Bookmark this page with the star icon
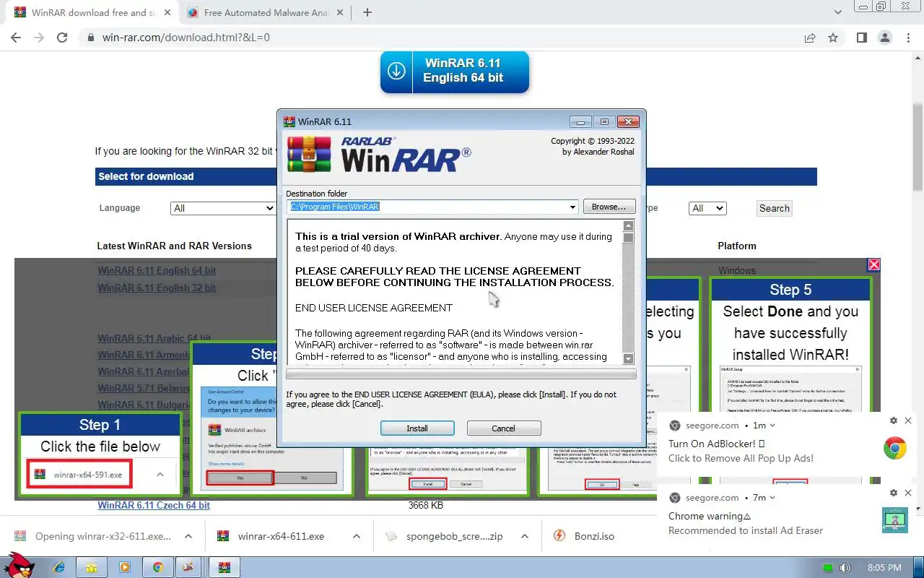This screenshot has height=578, width=924. (x=833, y=38)
